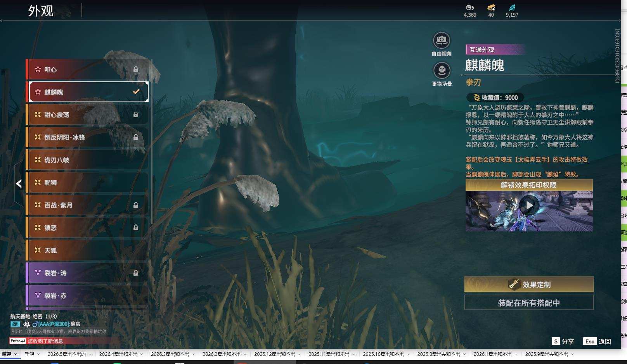The image size is (627, 364).
Task: Click the 外观 page title
Action: click(x=41, y=10)
